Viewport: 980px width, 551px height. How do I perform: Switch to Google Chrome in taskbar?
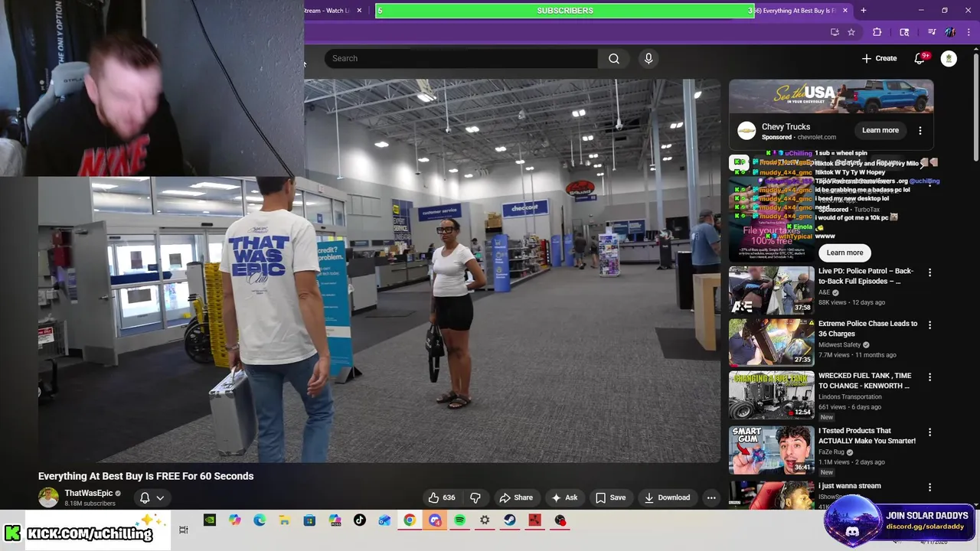tap(410, 520)
